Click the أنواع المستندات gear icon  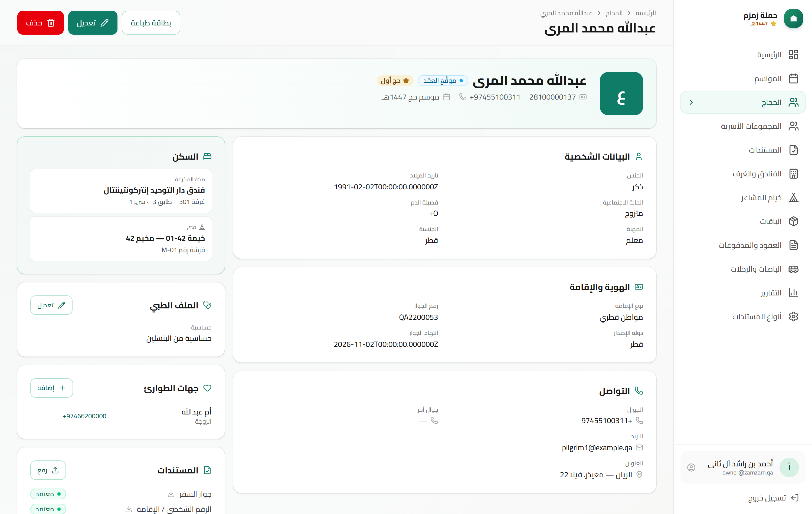pos(793,317)
